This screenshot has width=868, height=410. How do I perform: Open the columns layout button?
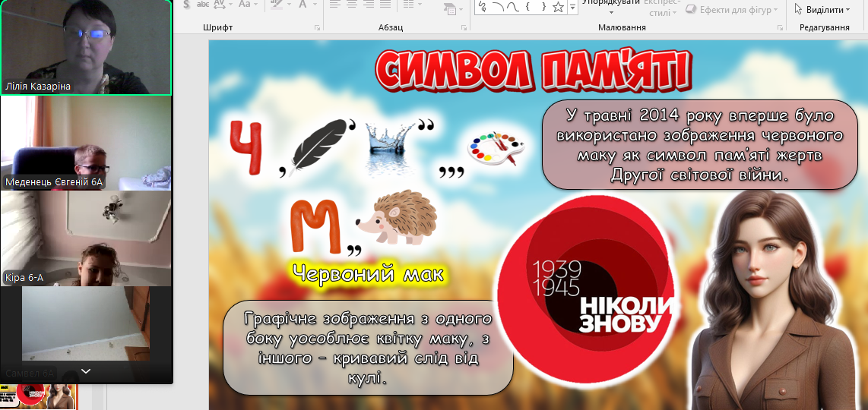[x=407, y=5]
